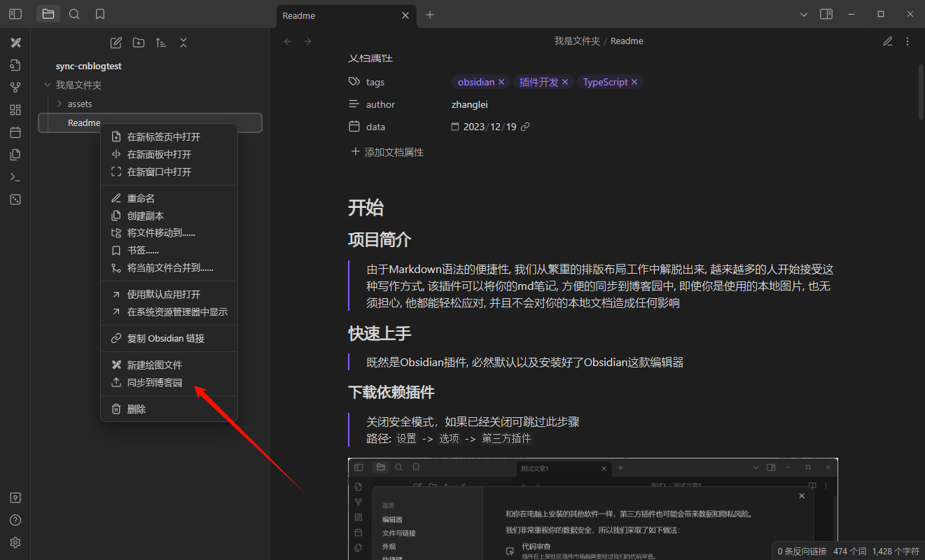Collapse the 我是文件夹 folder
925x560 pixels.
48,85
